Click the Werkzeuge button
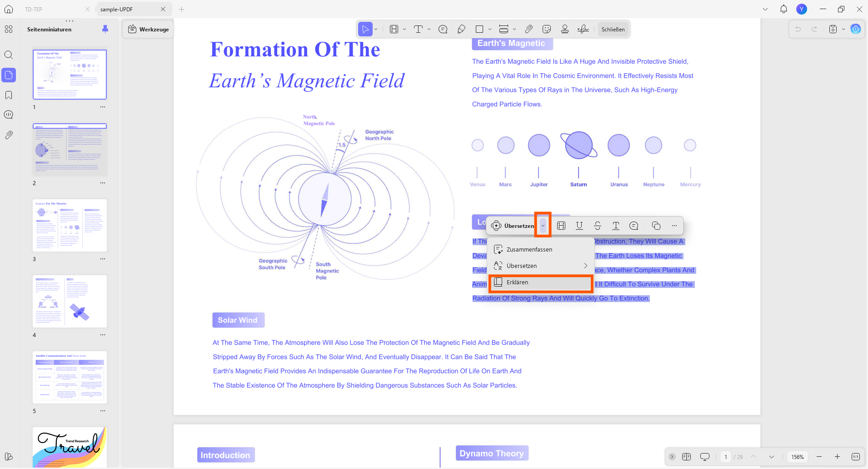This screenshot has height=469, width=868. (x=148, y=29)
